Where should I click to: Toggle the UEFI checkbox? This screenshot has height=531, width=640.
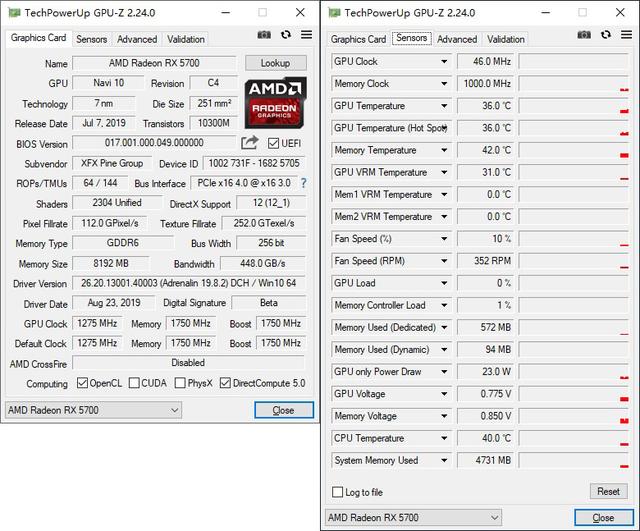tap(273, 143)
